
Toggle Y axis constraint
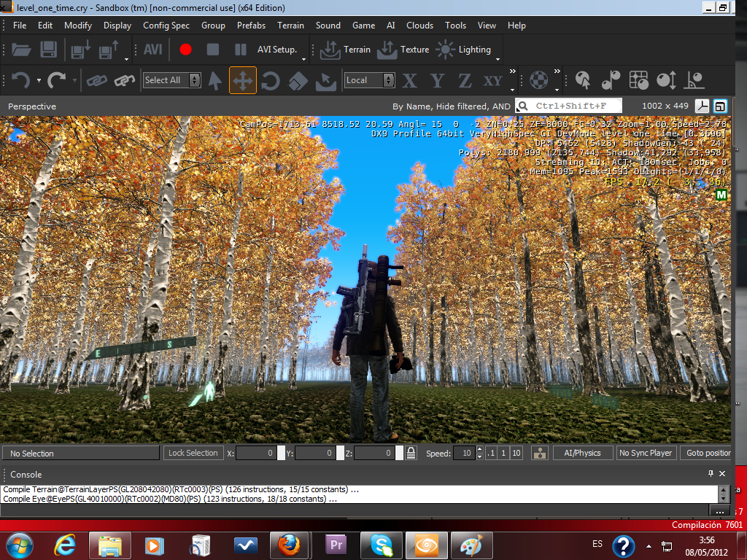pos(438,80)
